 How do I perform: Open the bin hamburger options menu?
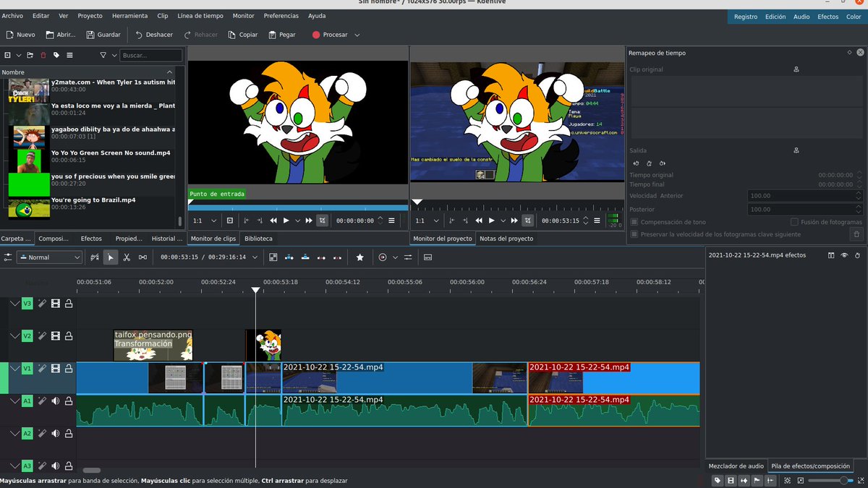[69, 55]
